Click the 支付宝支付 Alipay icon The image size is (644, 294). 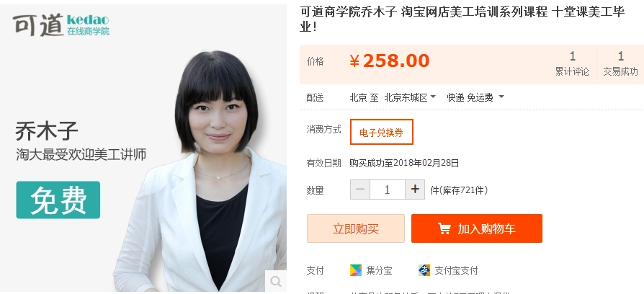(424, 270)
